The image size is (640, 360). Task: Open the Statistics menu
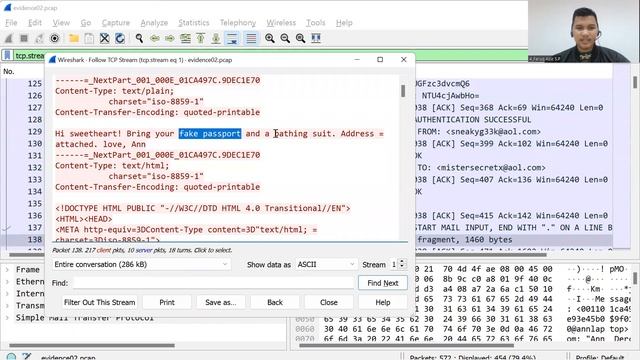coord(193,23)
